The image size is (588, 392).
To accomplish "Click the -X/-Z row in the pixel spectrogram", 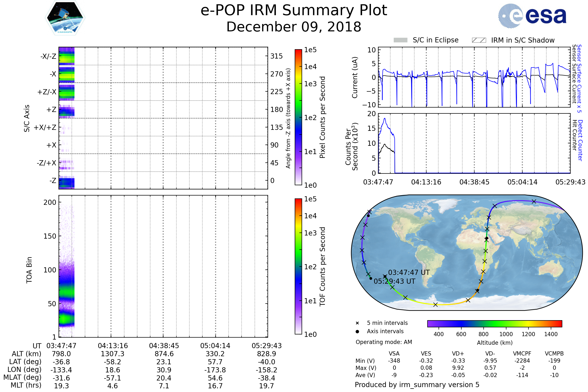I will [x=66, y=56].
